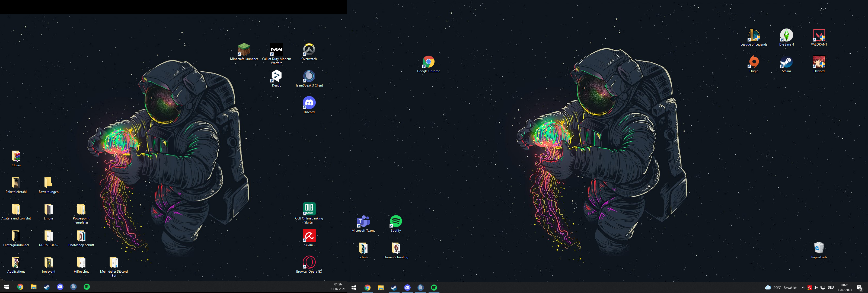Click the Elsword desktop icon
Viewport: 868px width, 293px height.
tap(819, 64)
